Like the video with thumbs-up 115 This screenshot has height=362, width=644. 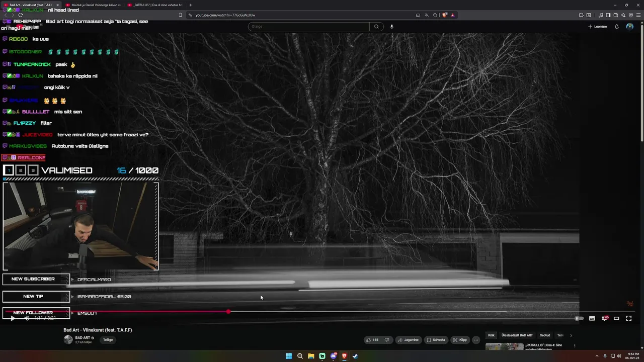(x=372, y=340)
